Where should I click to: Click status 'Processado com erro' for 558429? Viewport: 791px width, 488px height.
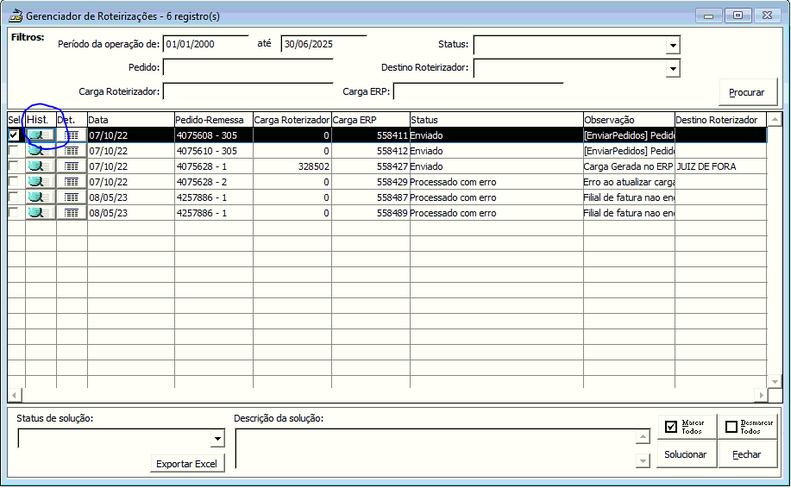point(496,182)
